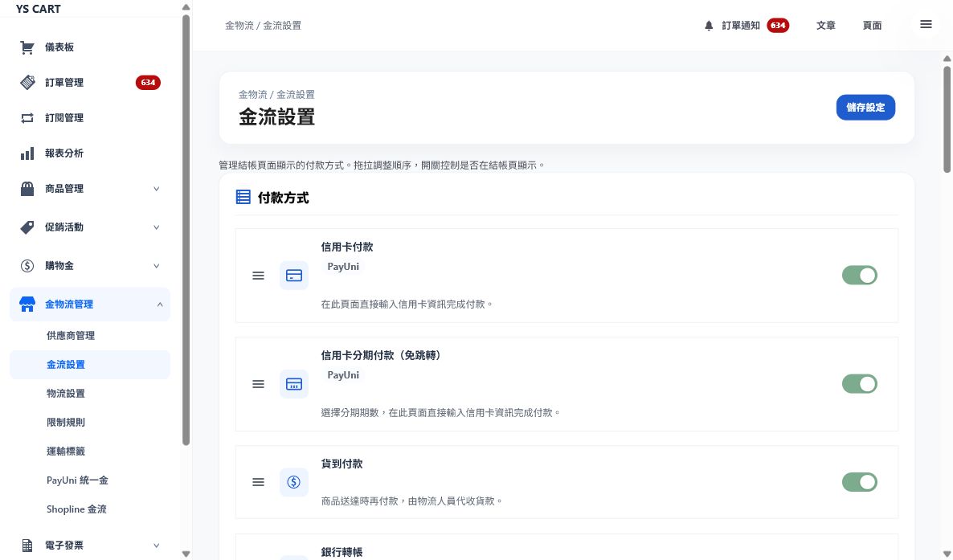
Task: Open the 文章 link in header
Action: 825,26
